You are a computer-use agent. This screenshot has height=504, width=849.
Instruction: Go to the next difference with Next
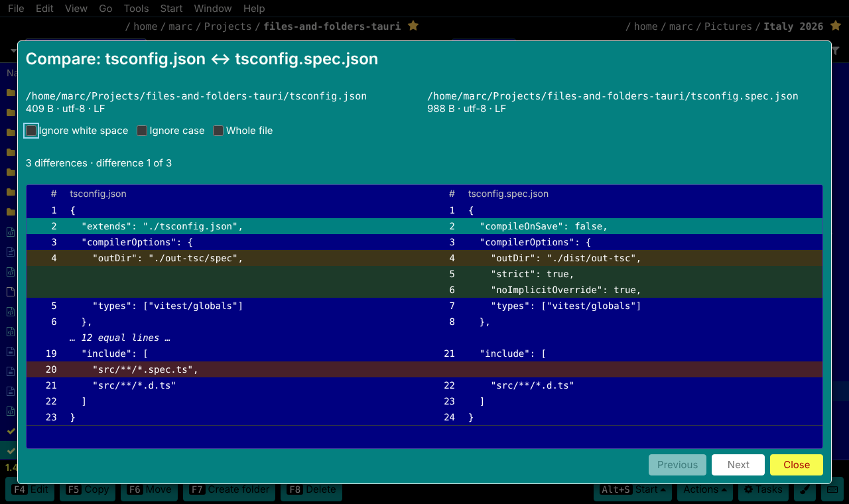738,465
